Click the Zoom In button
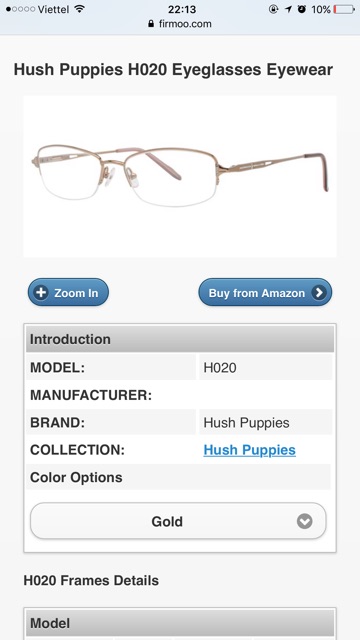 coord(68,292)
